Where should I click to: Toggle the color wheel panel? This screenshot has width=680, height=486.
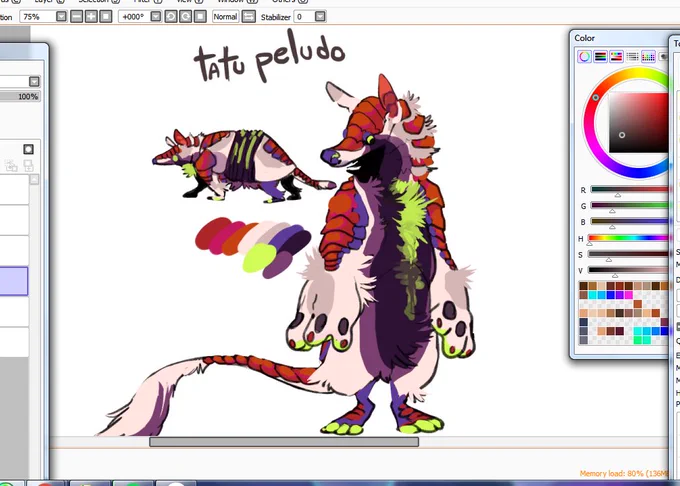585,56
